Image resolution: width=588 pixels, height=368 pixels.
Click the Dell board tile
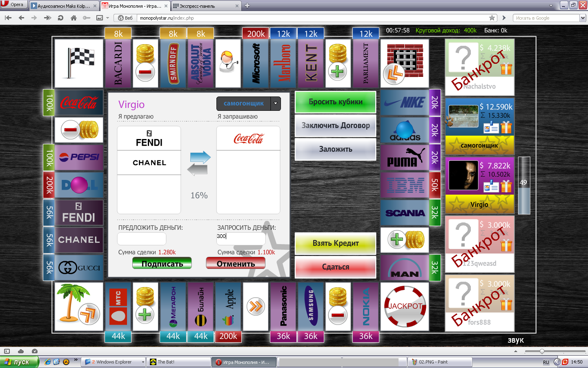point(79,185)
